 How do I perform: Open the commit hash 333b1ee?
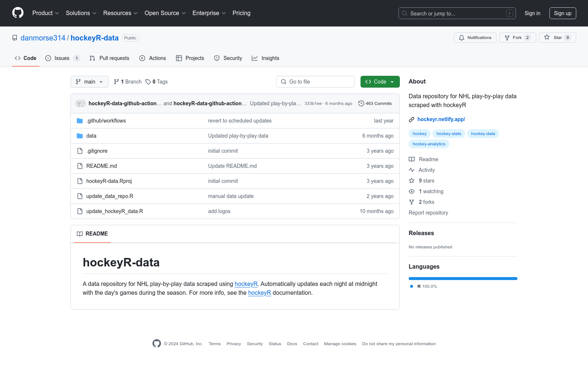(313, 103)
